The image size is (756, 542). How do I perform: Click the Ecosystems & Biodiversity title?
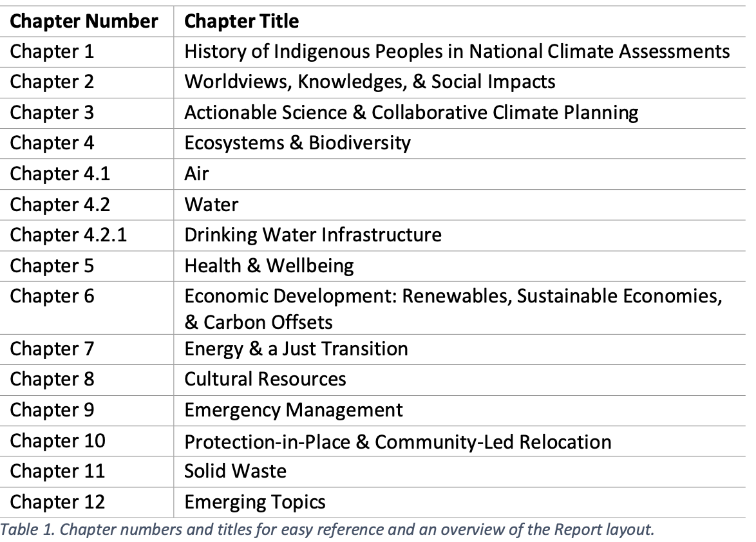298,143
